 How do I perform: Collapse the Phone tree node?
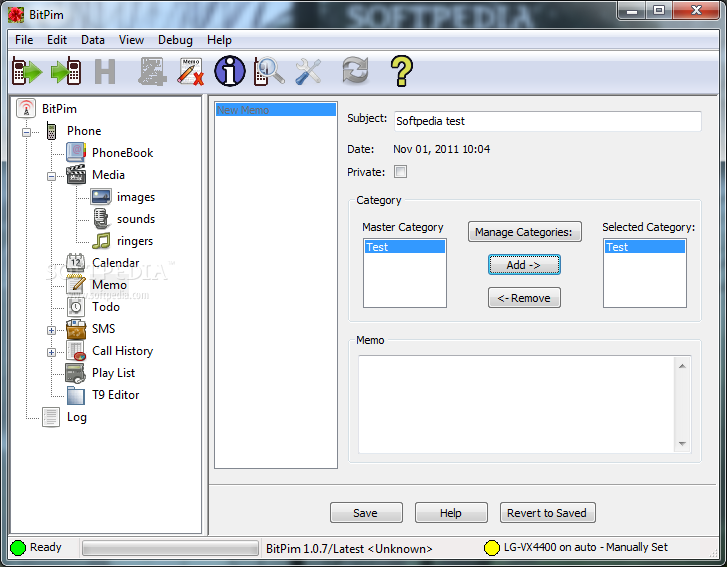[26, 132]
